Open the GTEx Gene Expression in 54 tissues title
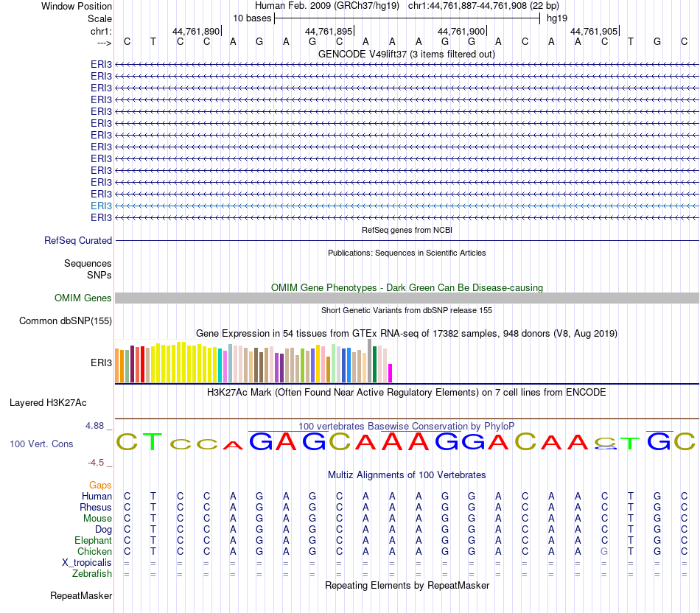The image size is (700, 613). [x=407, y=334]
